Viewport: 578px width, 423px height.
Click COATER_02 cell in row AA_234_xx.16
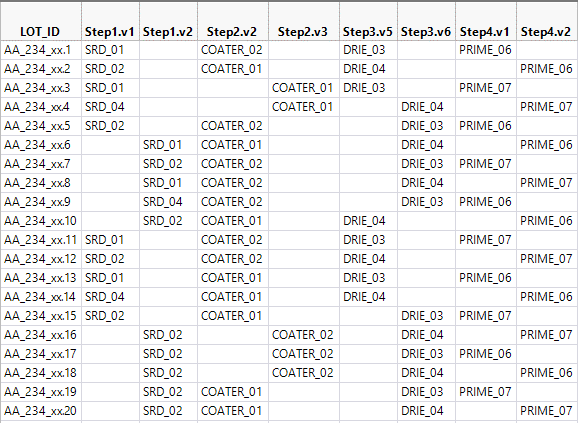[x=304, y=335]
